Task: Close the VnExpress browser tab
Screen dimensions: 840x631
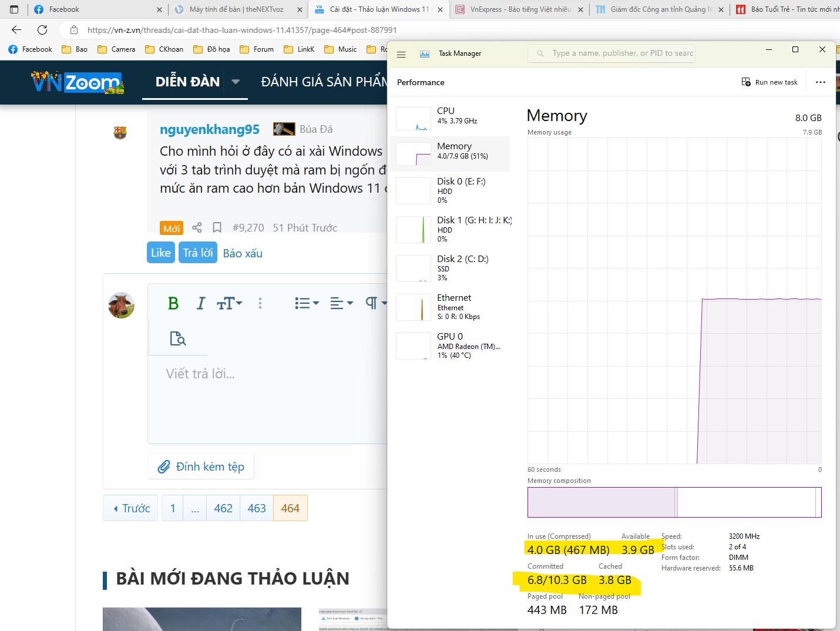Action: pyautogui.click(x=580, y=9)
